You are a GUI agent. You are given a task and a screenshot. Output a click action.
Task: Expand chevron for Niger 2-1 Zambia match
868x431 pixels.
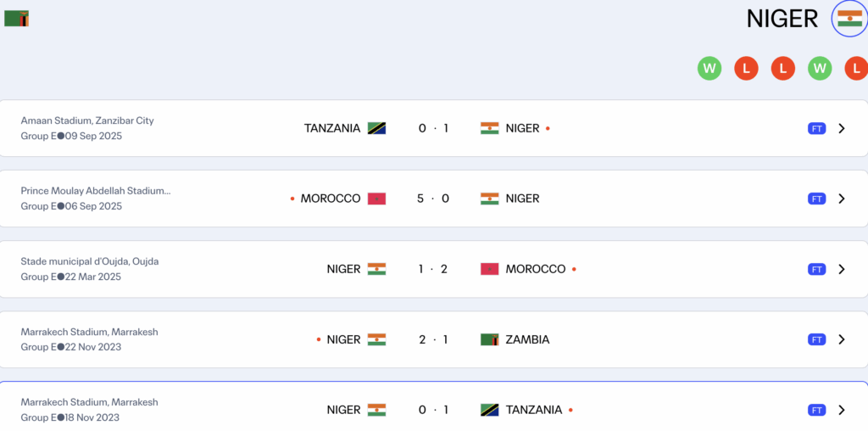tap(841, 339)
